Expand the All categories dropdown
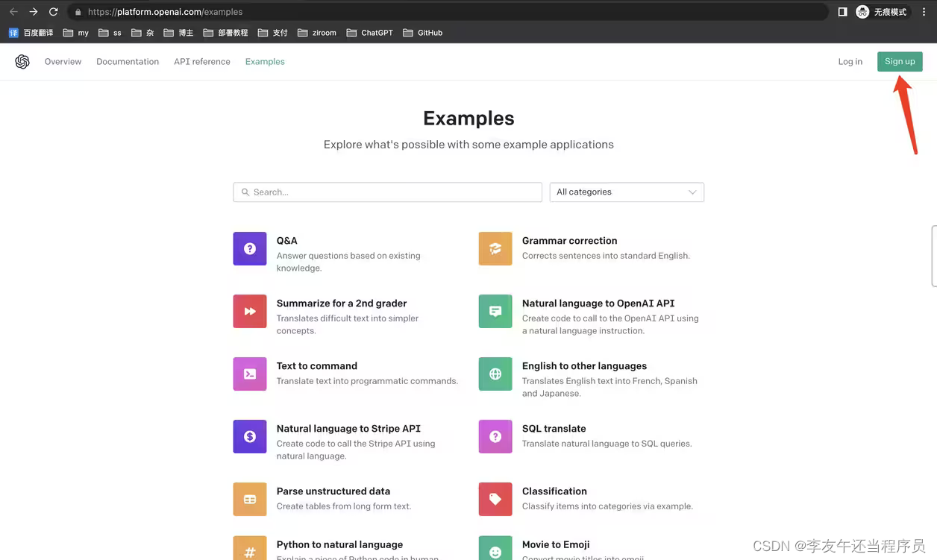 click(627, 192)
